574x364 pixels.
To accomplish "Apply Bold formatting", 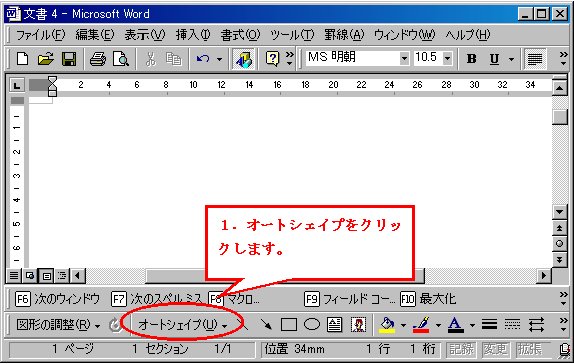I will [x=472, y=59].
